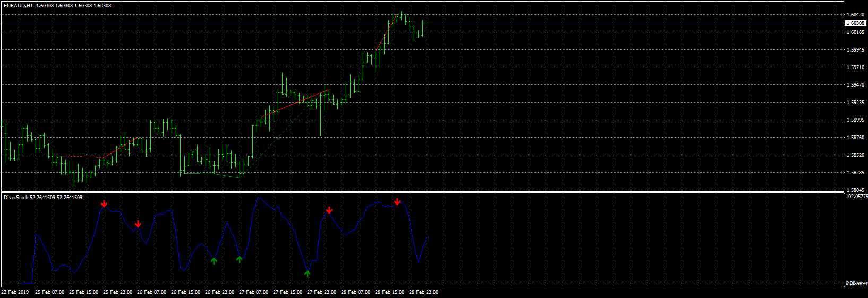This screenshot has width=868, height=298.
Task: Click the 22 Feb 2019 date label
Action: [x=15, y=292]
